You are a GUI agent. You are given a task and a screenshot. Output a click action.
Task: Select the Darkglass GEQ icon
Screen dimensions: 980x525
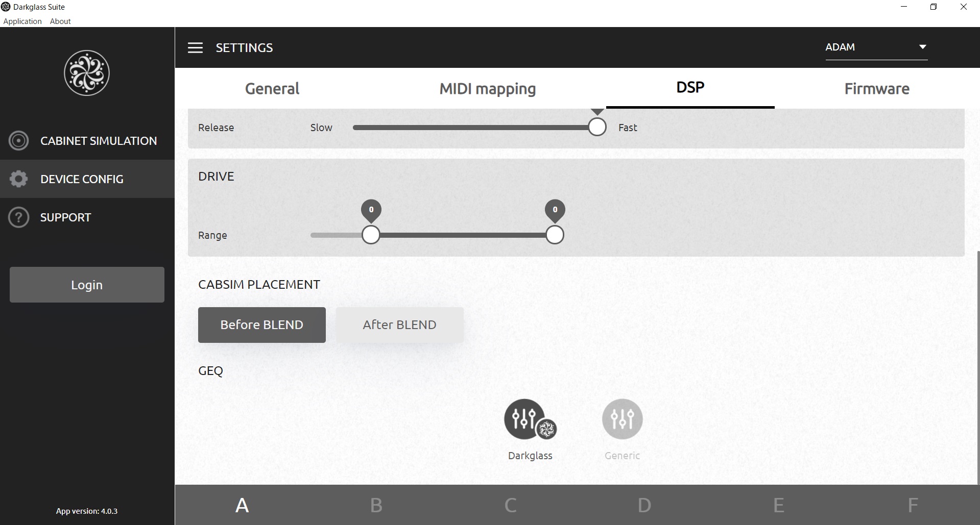(x=530, y=419)
